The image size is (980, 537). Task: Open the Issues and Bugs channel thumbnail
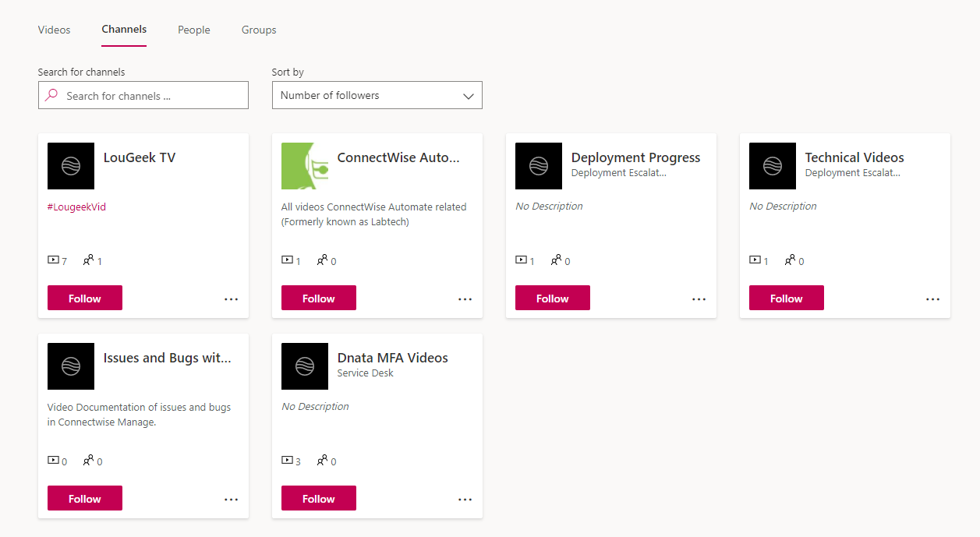pos(71,366)
